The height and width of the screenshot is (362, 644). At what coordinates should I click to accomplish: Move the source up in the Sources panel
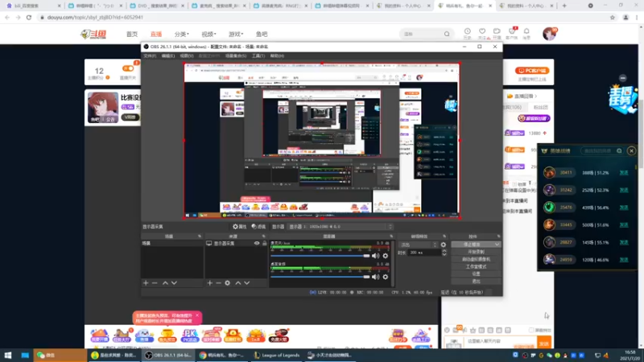pos(237,283)
